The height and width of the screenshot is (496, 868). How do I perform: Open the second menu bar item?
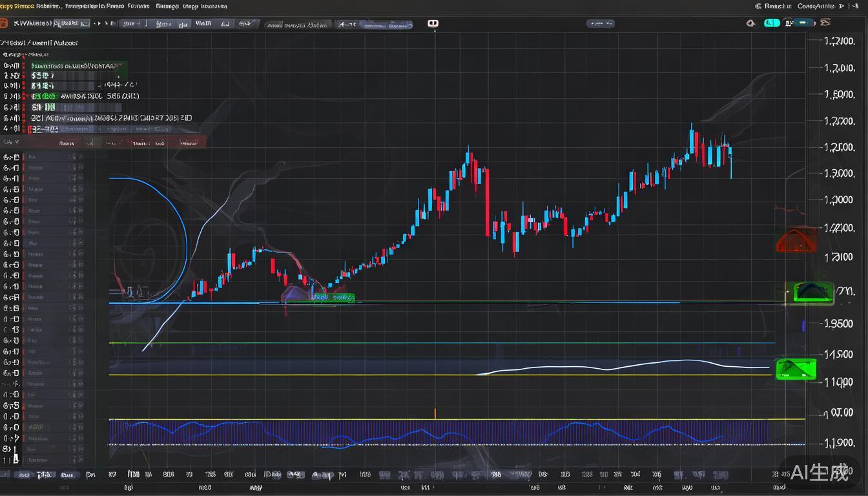coord(48,6)
